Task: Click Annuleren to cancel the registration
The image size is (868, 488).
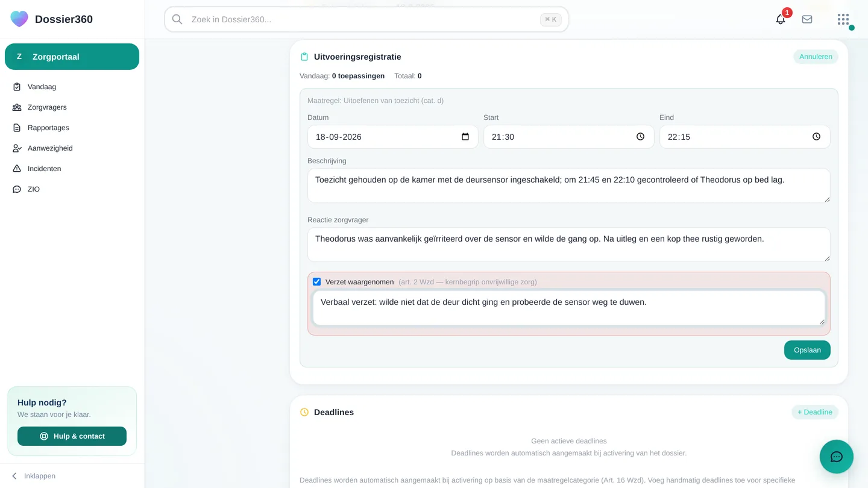Action: pos(816,57)
